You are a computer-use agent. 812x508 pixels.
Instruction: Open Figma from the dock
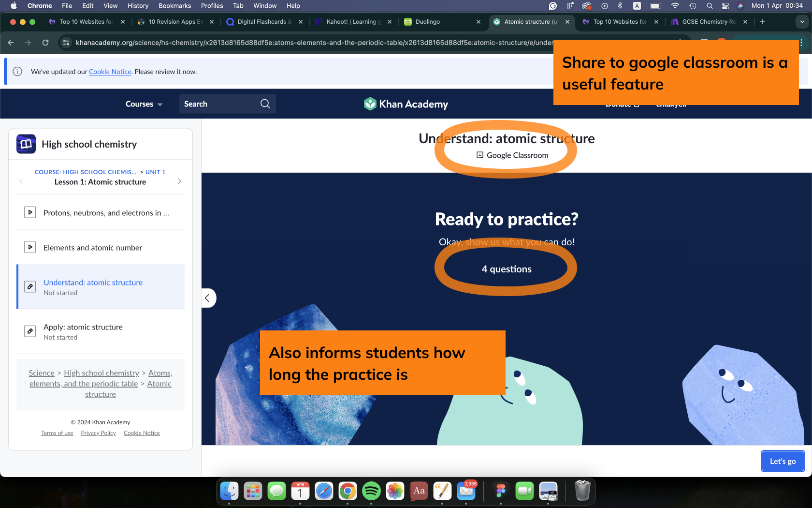(501, 491)
